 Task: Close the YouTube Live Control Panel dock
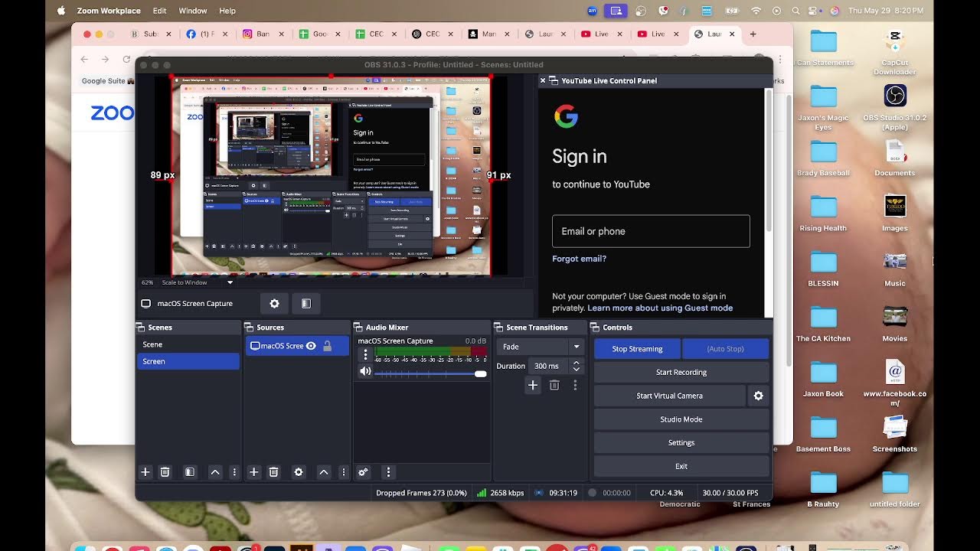(543, 80)
